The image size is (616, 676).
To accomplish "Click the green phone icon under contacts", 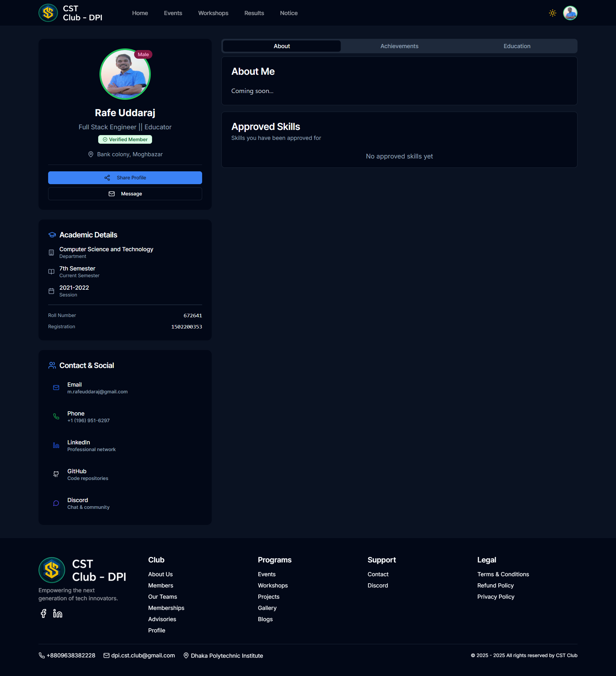I will (56, 416).
